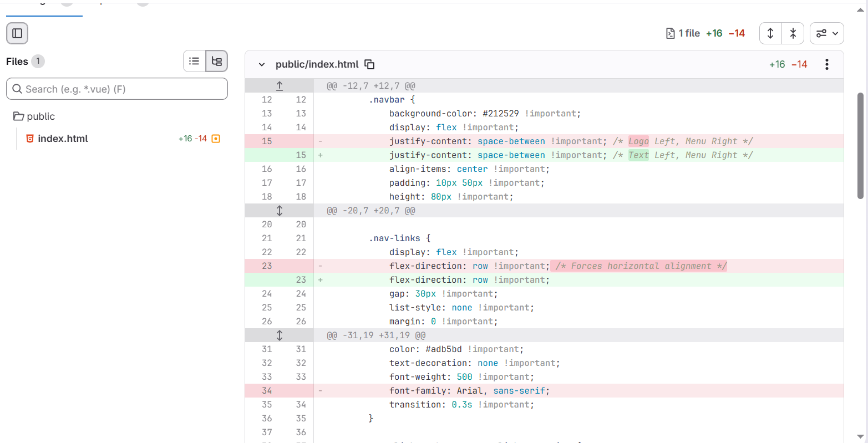
Task: Select the public folder in file tree
Action: 34,116
